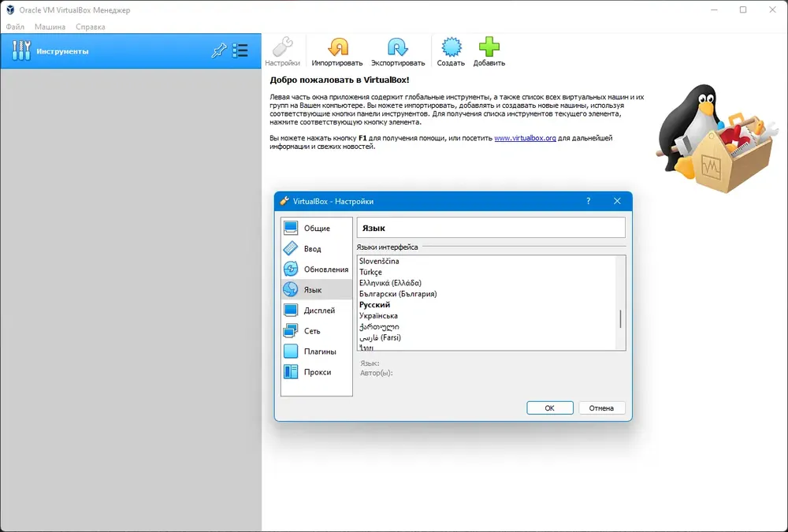This screenshot has height=532, width=788.
Task: Select the Плагины settings category
Action: pos(317,352)
